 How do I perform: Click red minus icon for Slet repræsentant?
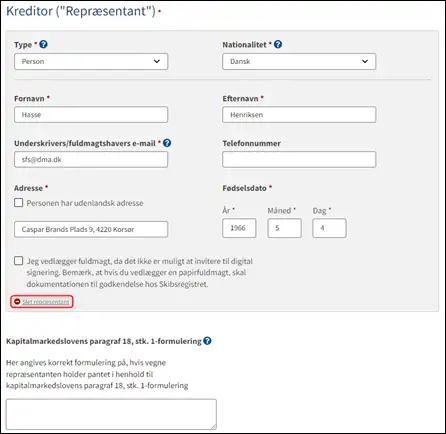tap(17, 302)
